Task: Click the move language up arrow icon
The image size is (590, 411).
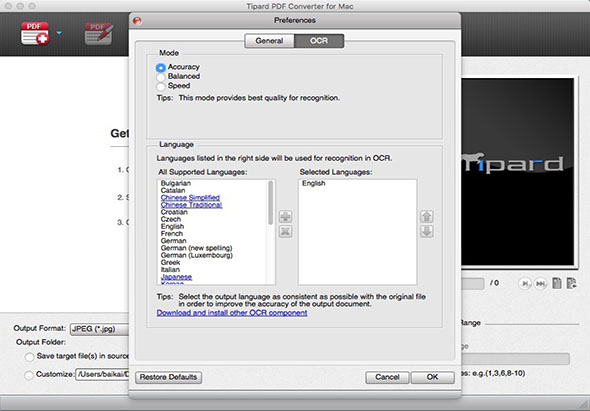Action: coord(426,216)
